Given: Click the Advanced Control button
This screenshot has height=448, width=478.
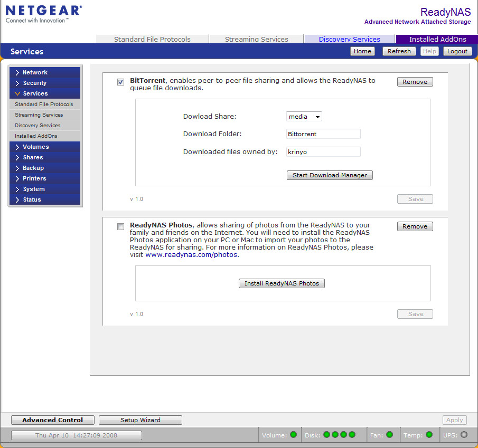Looking at the screenshot, I should 53,420.
